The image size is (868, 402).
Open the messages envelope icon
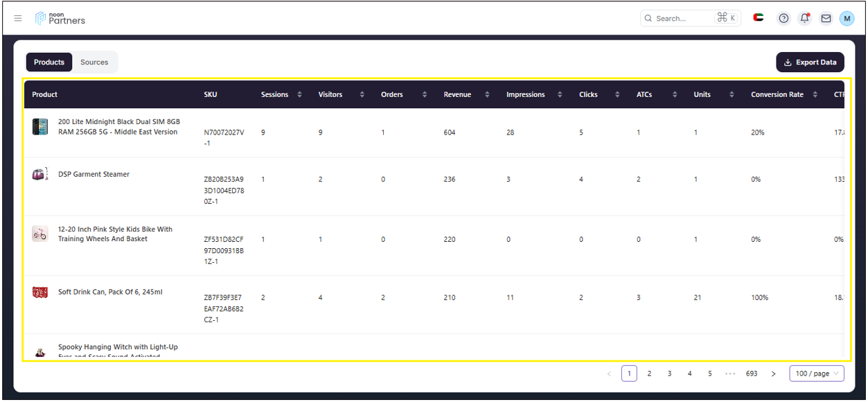pyautogui.click(x=826, y=19)
